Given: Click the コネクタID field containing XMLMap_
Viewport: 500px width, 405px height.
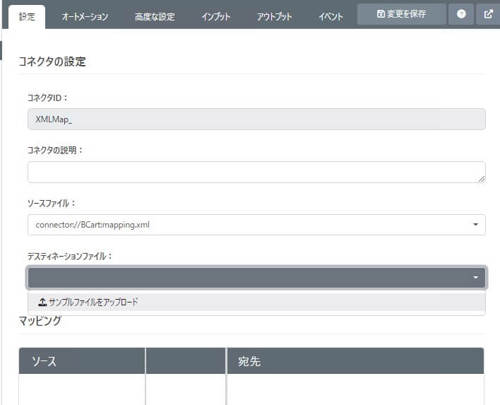Looking at the screenshot, I should pos(256,119).
